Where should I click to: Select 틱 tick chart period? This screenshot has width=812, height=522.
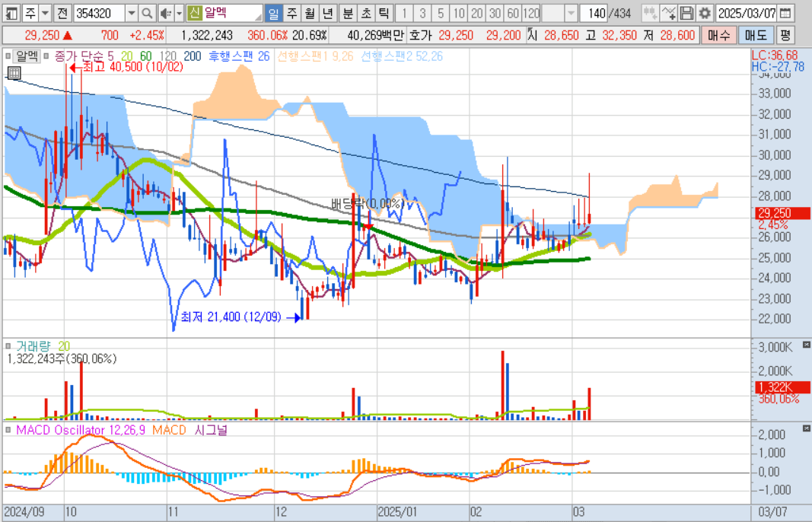point(384,13)
